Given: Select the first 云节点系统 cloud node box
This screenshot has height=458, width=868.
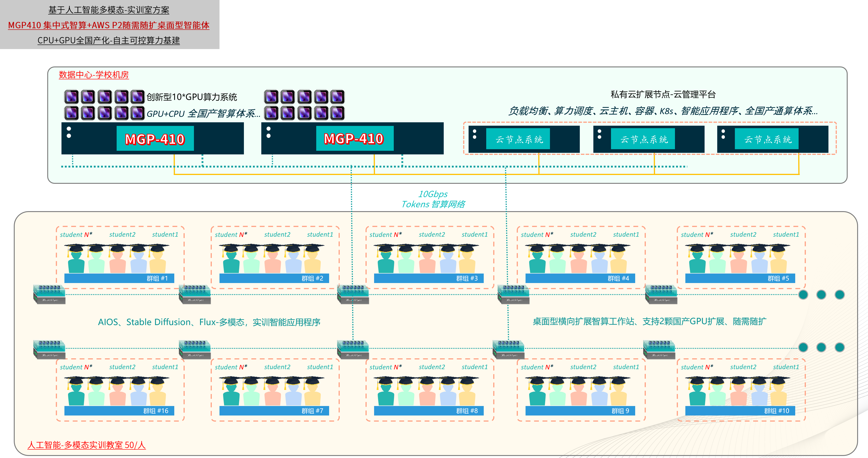Looking at the screenshot, I should click(519, 139).
